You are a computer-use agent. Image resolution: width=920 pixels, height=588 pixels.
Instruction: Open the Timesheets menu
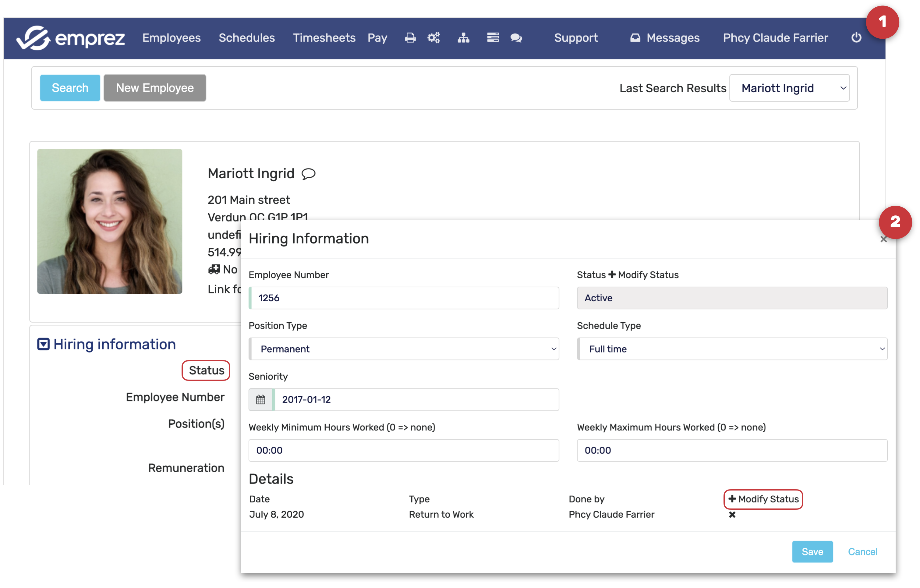[x=324, y=37]
